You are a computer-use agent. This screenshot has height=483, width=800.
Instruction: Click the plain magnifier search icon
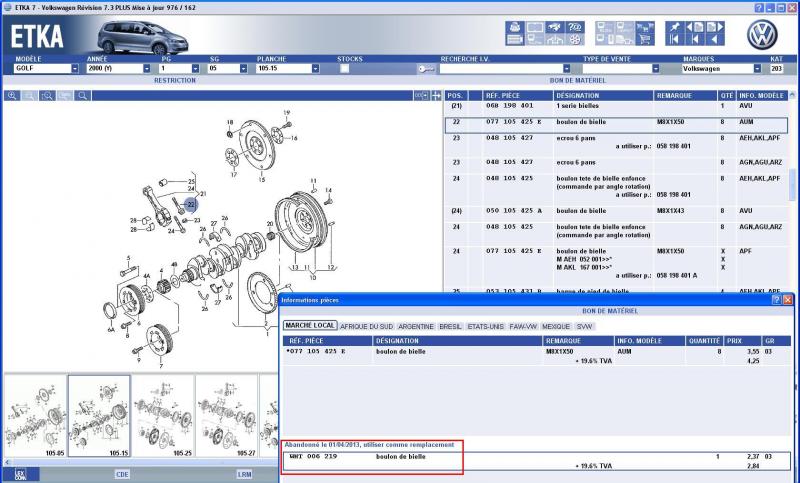(x=82, y=95)
